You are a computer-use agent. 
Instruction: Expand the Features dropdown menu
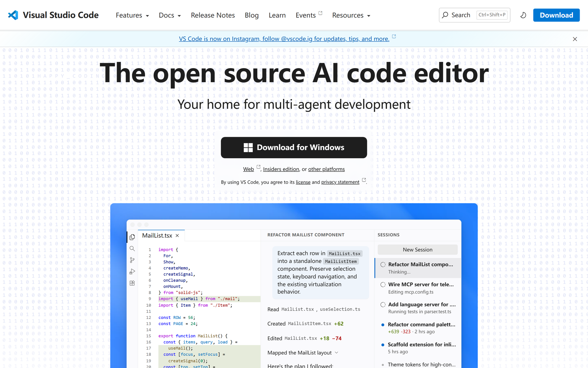132,15
